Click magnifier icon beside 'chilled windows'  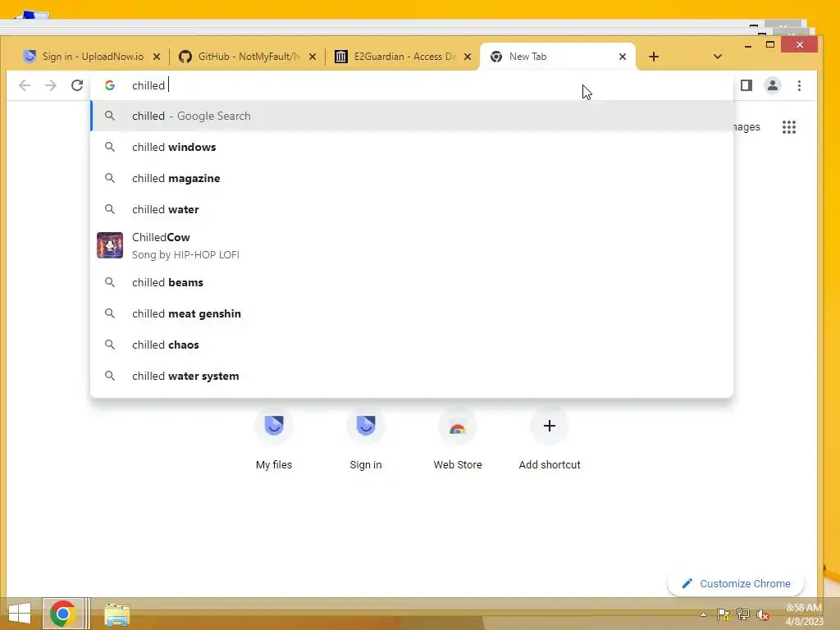coord(110,147)
